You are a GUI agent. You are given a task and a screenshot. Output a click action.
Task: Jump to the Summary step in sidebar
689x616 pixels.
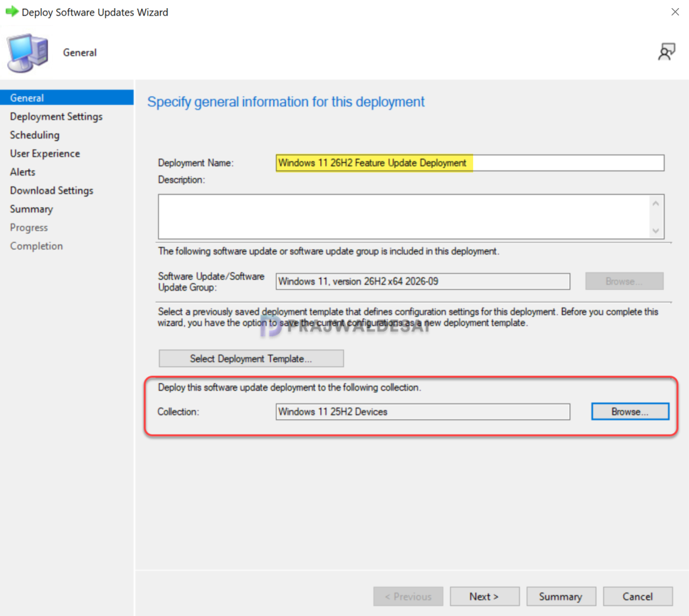coord(31,209)
